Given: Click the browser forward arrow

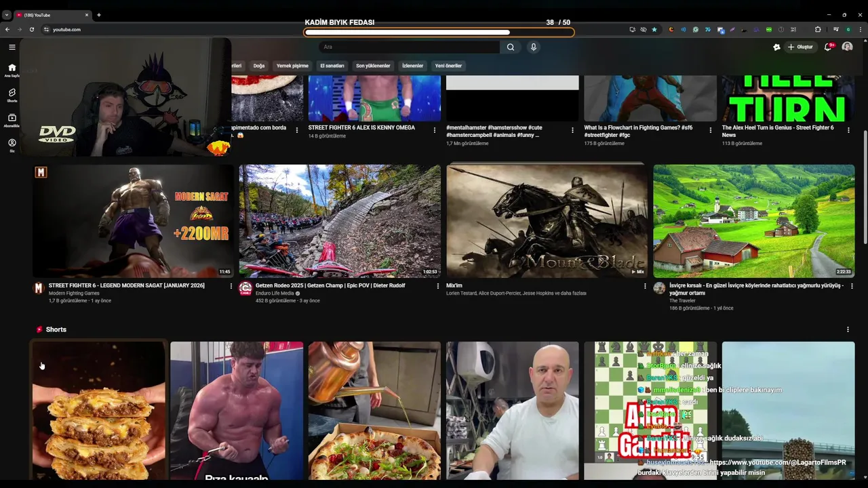Looking at the screenshot, I should tap(20, 29).
